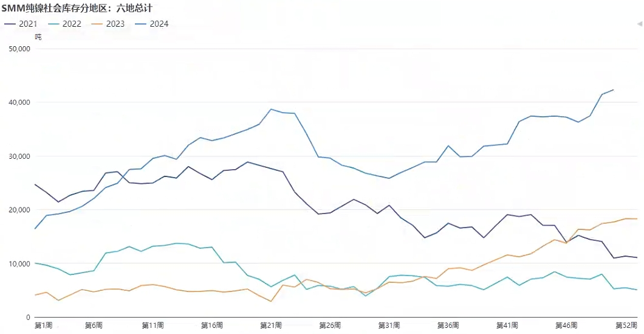Click the 2024 line's final data point
This screenshot has width=644, height=334.
(613, 90)
